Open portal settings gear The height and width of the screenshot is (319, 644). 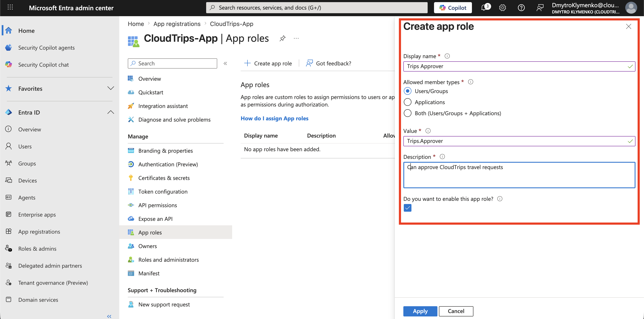tap(503, 8)
